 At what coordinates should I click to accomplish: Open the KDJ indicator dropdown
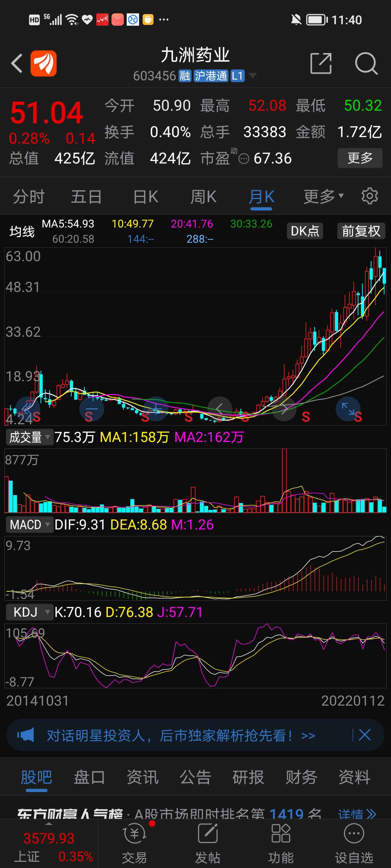30,612
